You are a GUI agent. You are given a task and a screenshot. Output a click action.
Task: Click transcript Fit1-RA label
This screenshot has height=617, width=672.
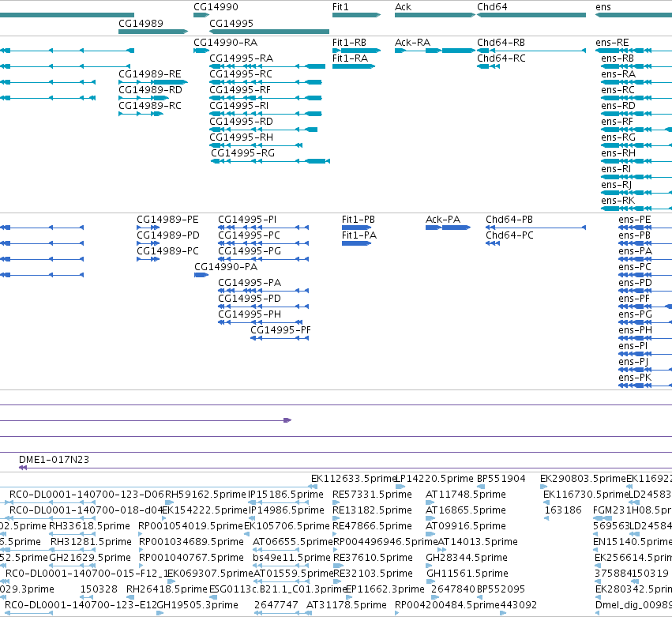(350, 58)
